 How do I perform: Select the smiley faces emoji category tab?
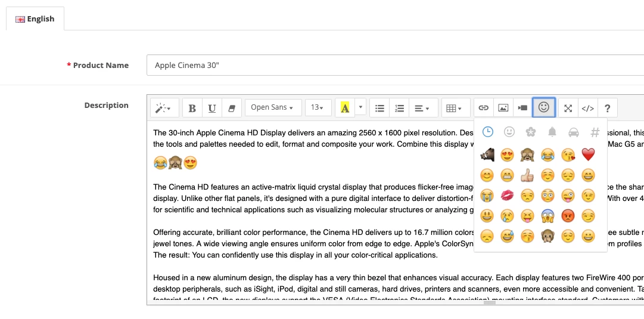(509, 132)
